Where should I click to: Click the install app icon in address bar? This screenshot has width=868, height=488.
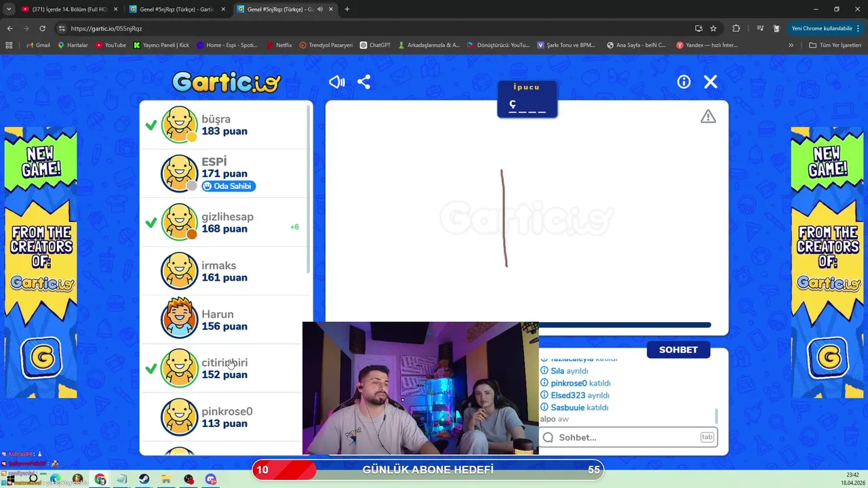point(698,28)
